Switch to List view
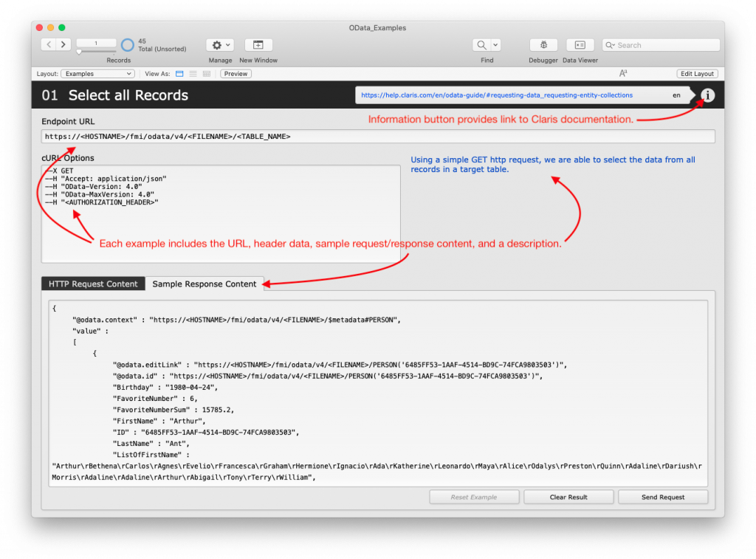The height and width of the screenshot is (559, 756). pyautogui.click(x=193, y=74)
